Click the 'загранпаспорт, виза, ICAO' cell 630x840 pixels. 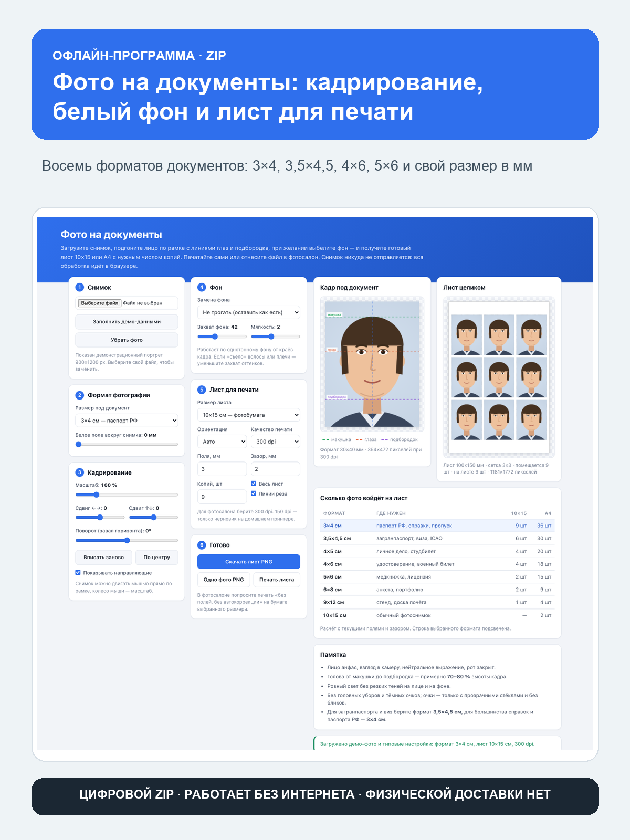[x=409, y=538]
